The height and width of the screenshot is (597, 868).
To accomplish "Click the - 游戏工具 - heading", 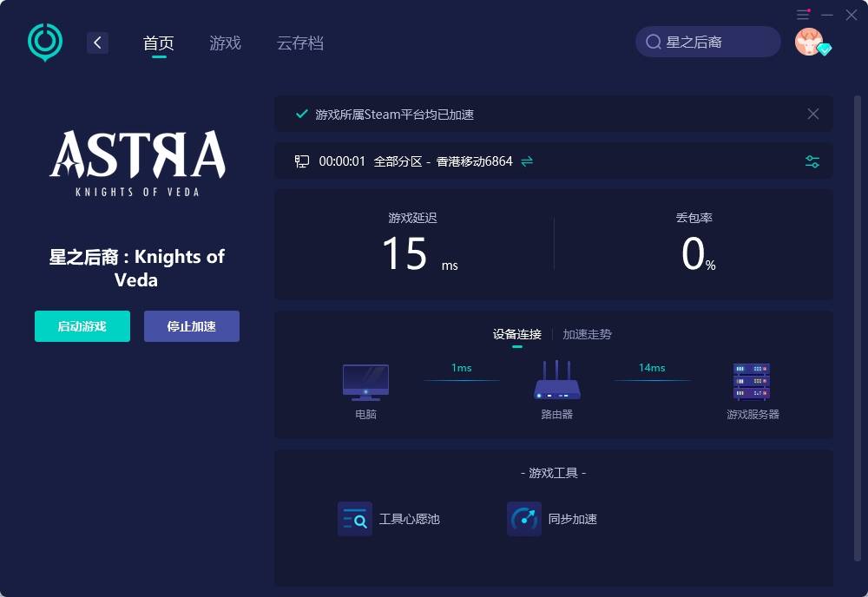I will 554,473.
